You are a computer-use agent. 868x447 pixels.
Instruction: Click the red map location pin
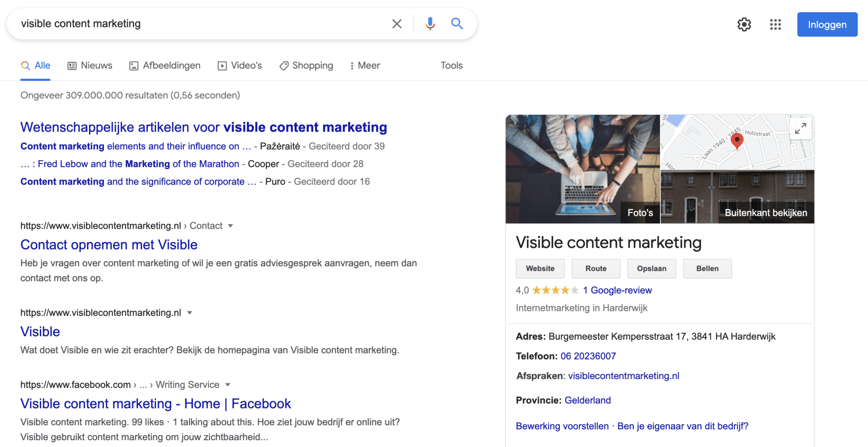point(737,141)
